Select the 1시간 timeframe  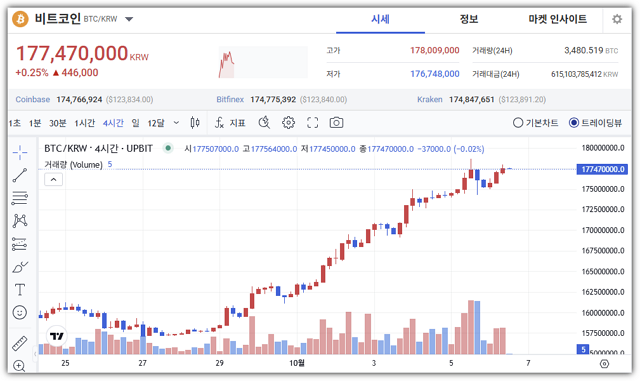tap(84, 123)
